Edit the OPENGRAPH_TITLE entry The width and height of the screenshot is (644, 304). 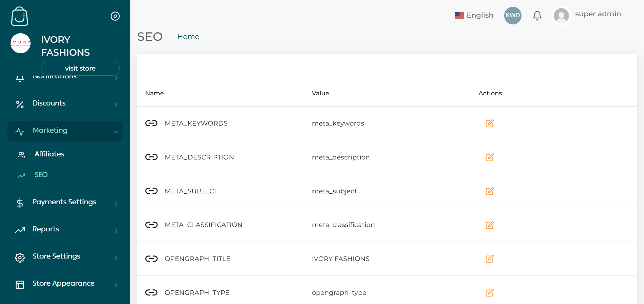490,259
